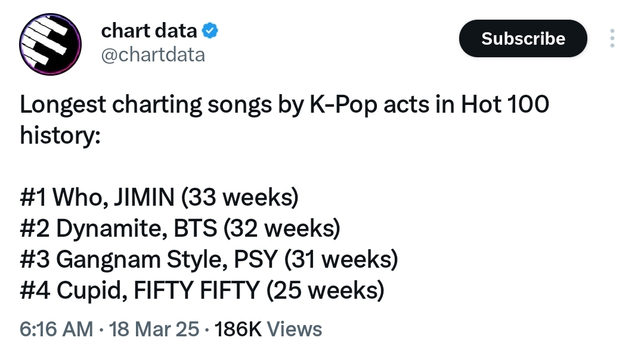Click the 186K view count number
Screen dimensions: 644x356
(238, 329)
